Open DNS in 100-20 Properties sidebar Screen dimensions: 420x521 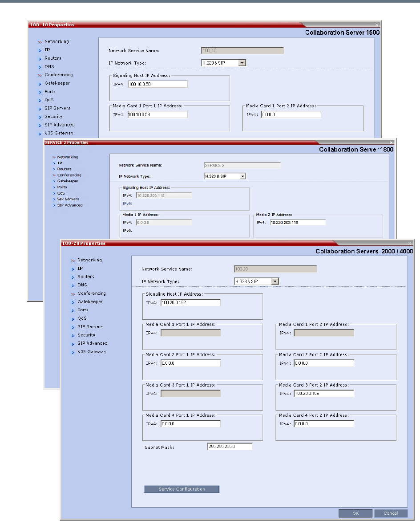pyautogui.click(x=82, y=285)
